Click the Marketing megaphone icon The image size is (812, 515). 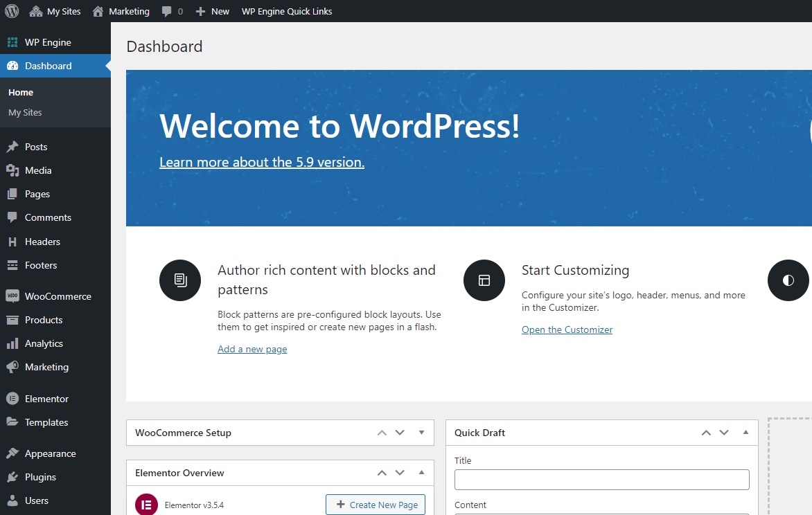(x=12, y=367)
